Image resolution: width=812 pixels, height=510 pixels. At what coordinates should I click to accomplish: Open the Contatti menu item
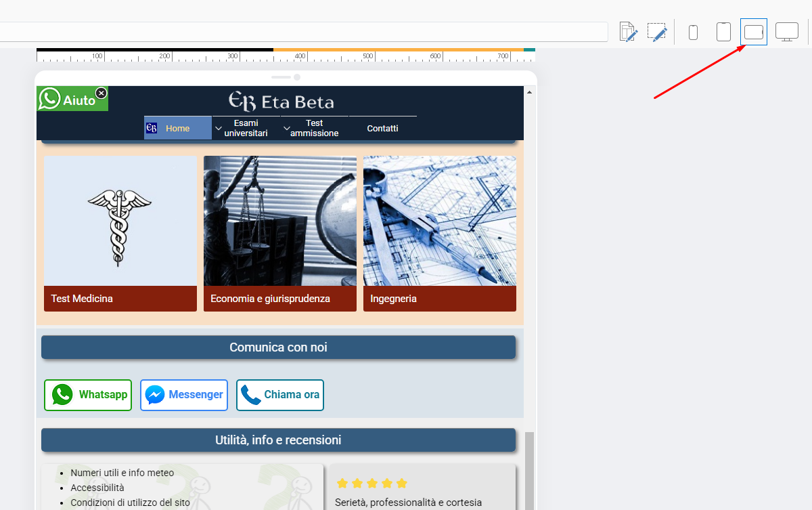point(383,128)
